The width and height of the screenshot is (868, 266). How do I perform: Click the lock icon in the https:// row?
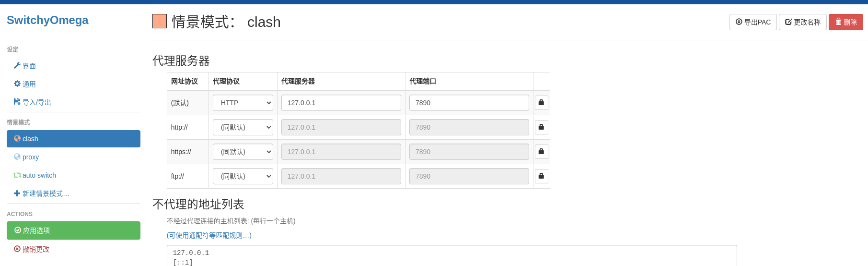(x=541, y=152)
